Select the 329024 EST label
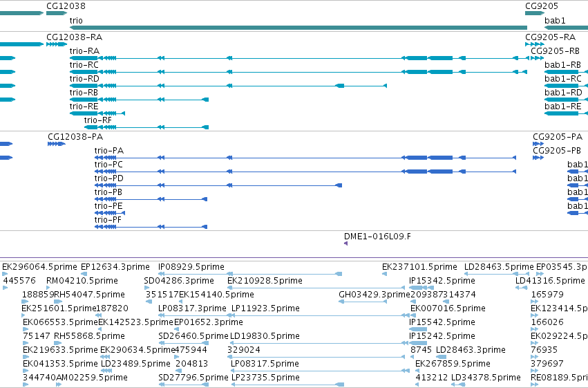588x388 pixels. (x=244, y=351)
